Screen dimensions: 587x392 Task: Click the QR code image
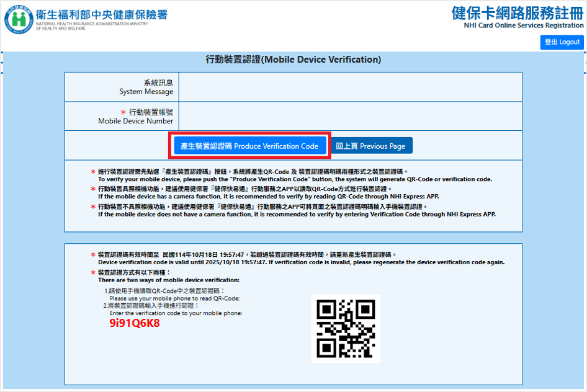tap(346, 328)
